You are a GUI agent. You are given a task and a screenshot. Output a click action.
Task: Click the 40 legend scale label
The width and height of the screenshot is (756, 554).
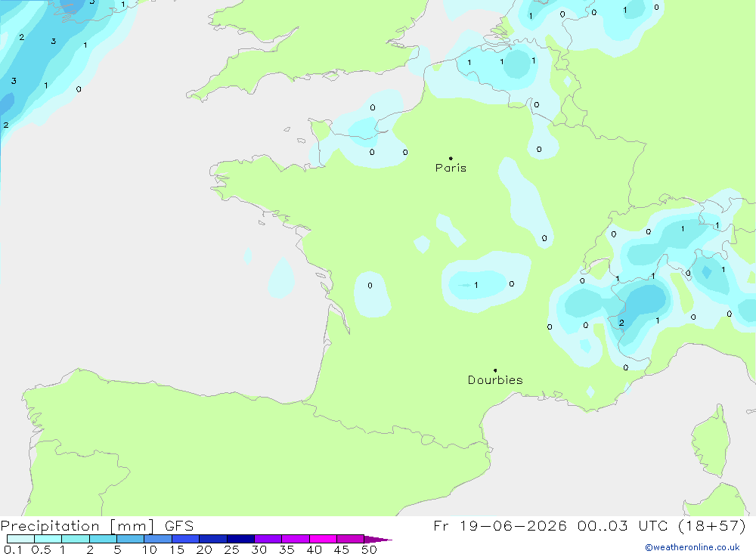[x=314, y=549]
